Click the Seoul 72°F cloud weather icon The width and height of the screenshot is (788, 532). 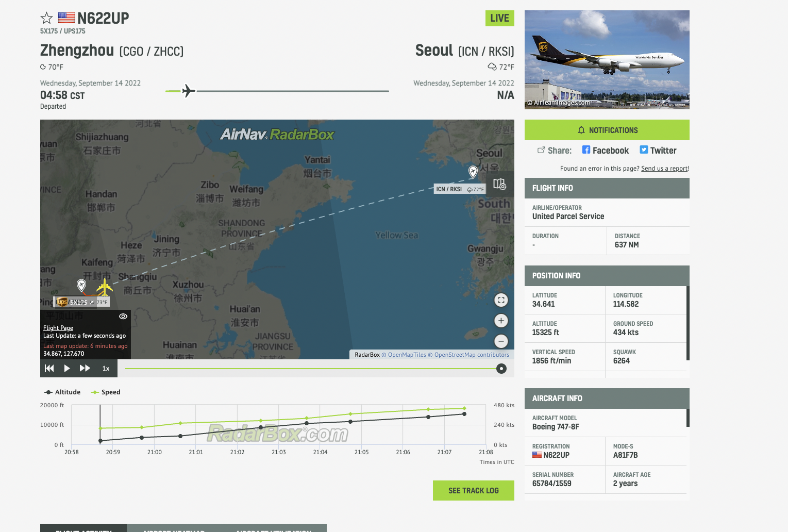pos(492,66)
